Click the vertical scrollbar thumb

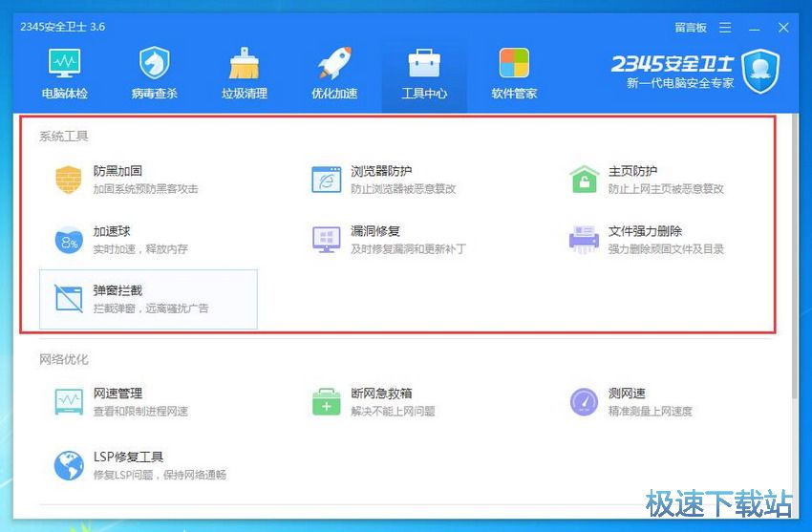pyautogui.click(x=795, y=256)
